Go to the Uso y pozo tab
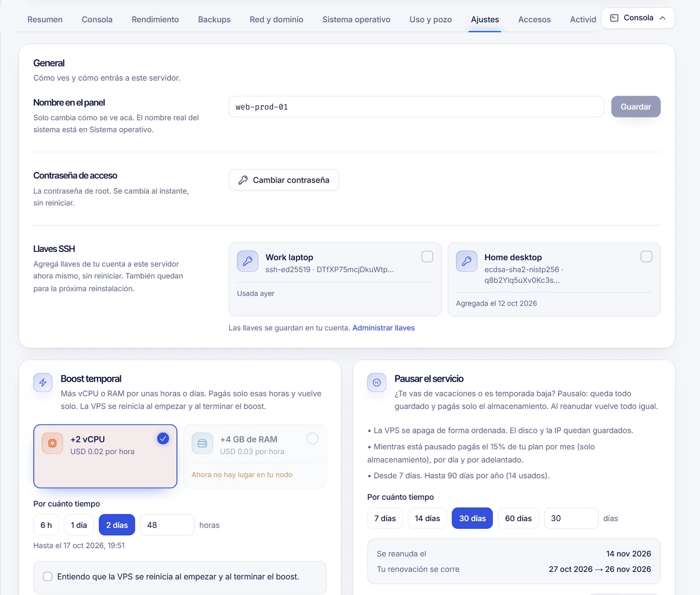 click(x=431, y=20)
